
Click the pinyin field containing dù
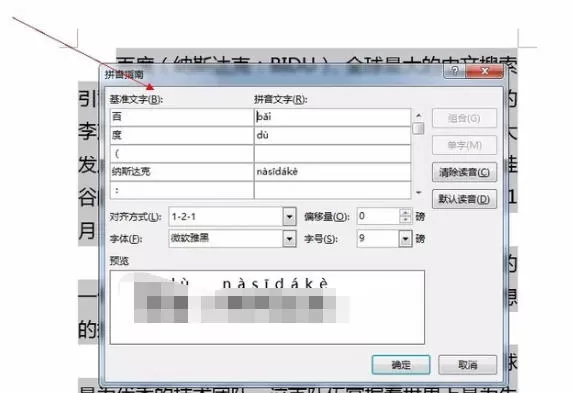pyautogui.click(x=332, y=136)
